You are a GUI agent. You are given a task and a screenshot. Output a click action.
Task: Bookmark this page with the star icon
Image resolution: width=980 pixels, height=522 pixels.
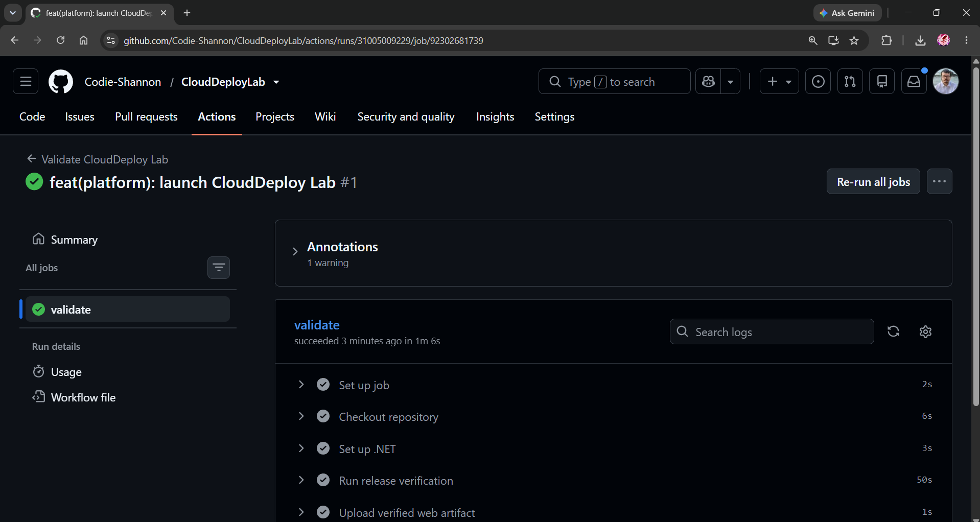tap(854, 40)
